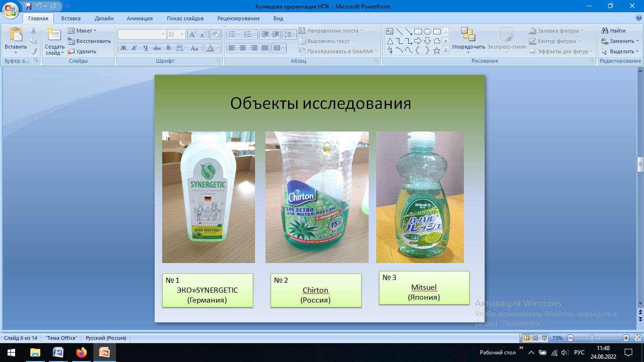Open the font size 32 dropdown
The width and height of the screenshot is (644, 362).
click(182, 34)
